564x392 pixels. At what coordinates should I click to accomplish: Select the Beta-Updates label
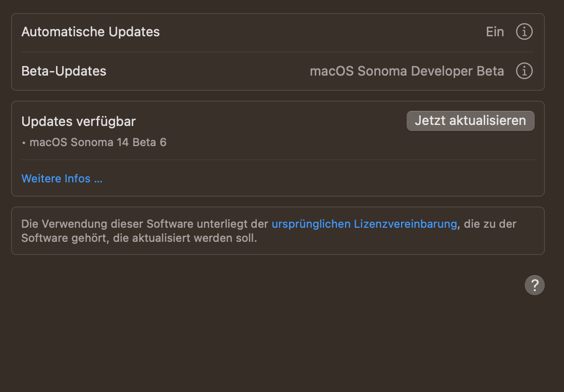coord(64,71)
